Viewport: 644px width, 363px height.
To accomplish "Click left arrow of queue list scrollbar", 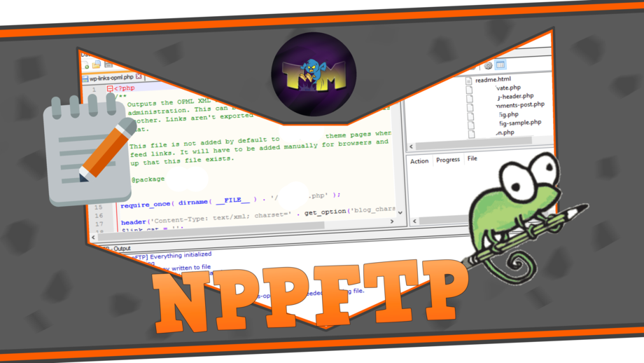I will click(414, 221).
